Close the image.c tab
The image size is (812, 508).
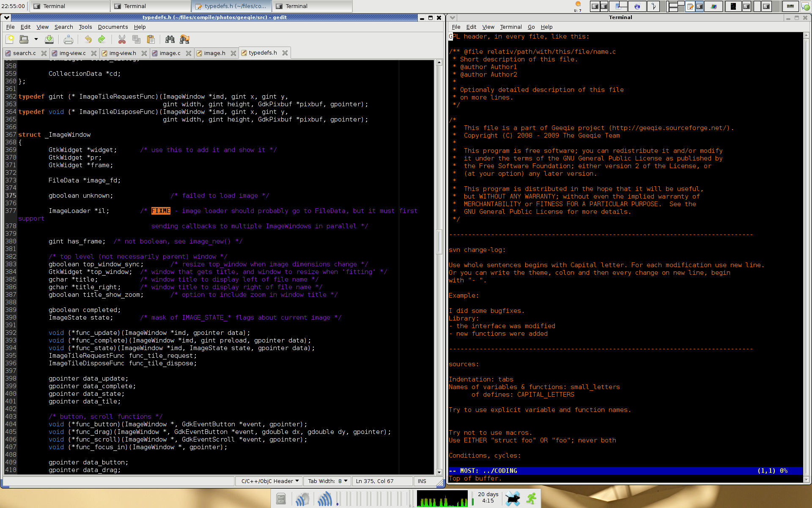pyautogui.click(x=189, y=53)
